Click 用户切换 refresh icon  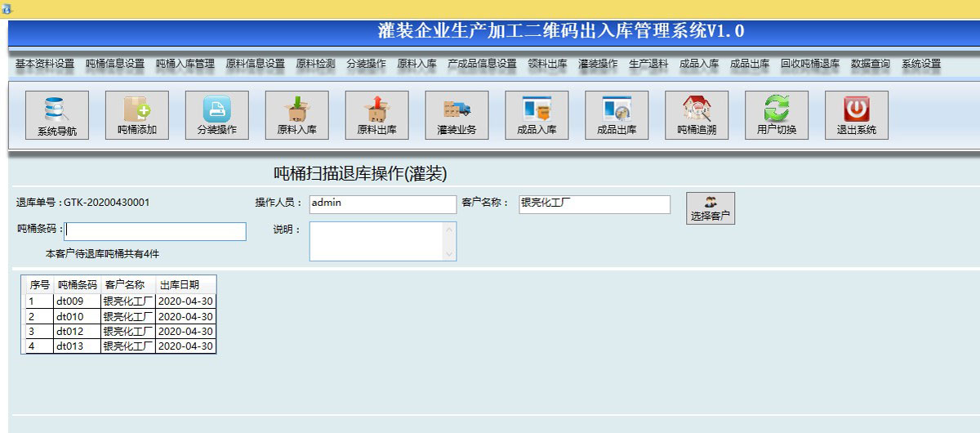tap(777, 115)
